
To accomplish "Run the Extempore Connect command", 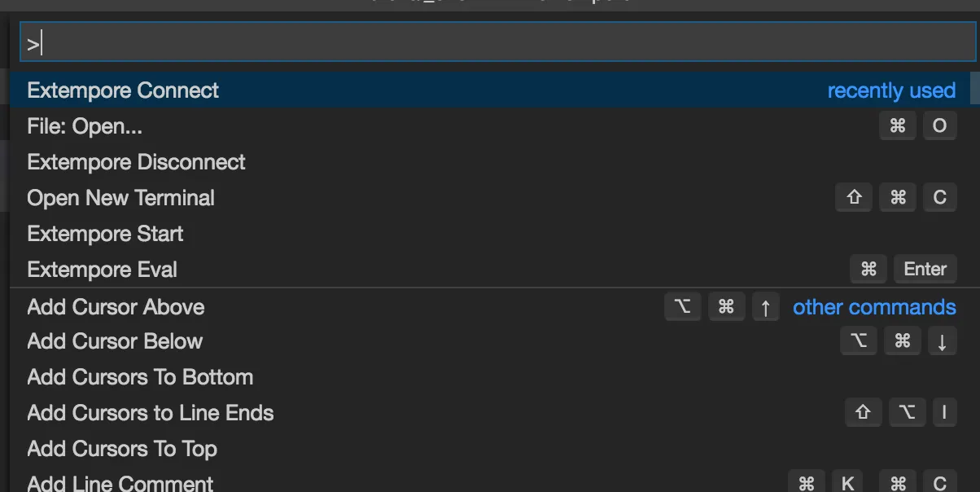I will 123,90.
